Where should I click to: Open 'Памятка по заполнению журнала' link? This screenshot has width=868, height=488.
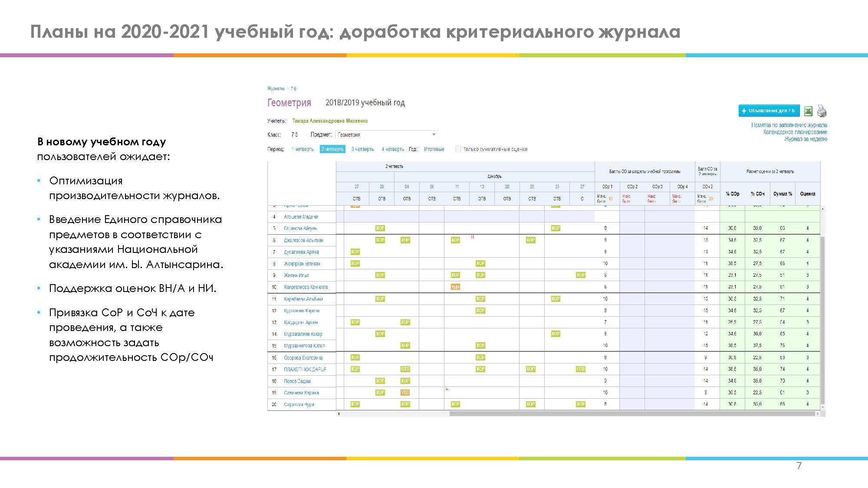click(x=789, y=125)
